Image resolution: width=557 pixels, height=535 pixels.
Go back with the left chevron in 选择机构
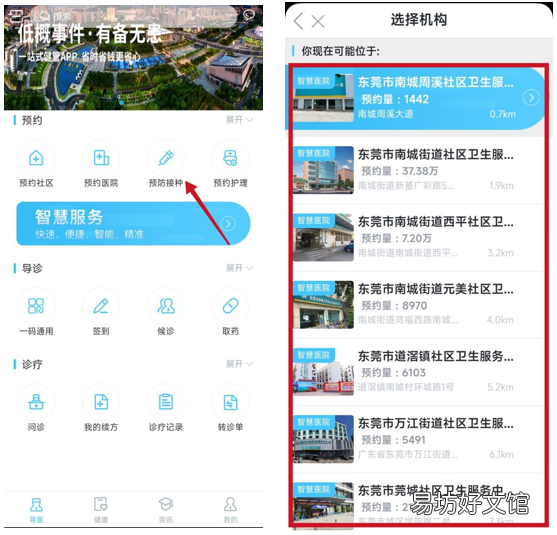pos(299,21)
